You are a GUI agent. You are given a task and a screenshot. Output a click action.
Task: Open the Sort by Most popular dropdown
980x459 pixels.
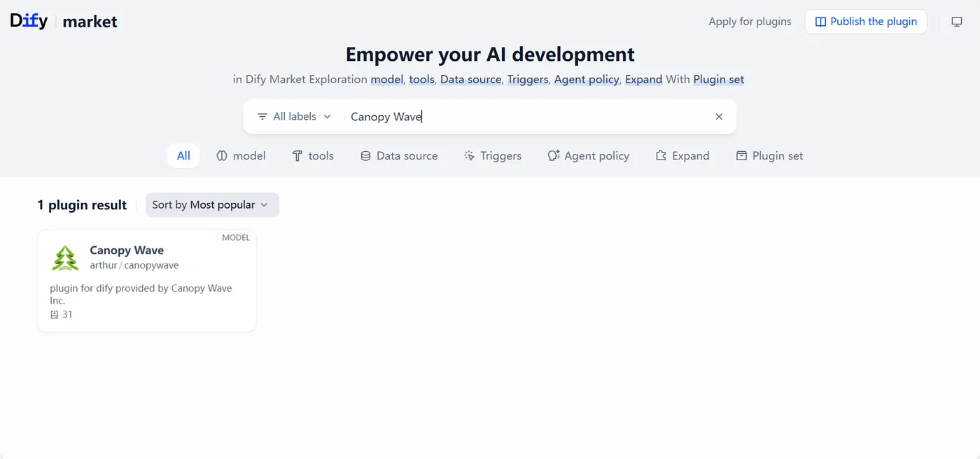(212, 205)
